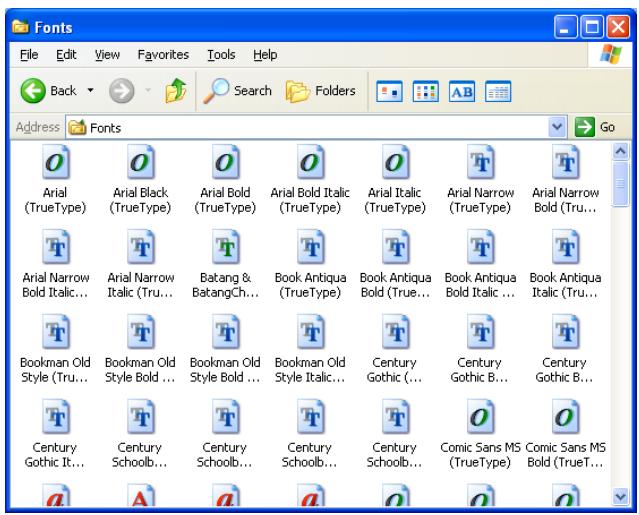Select the Arial Narrow Bold font icon

coord(565,162)
